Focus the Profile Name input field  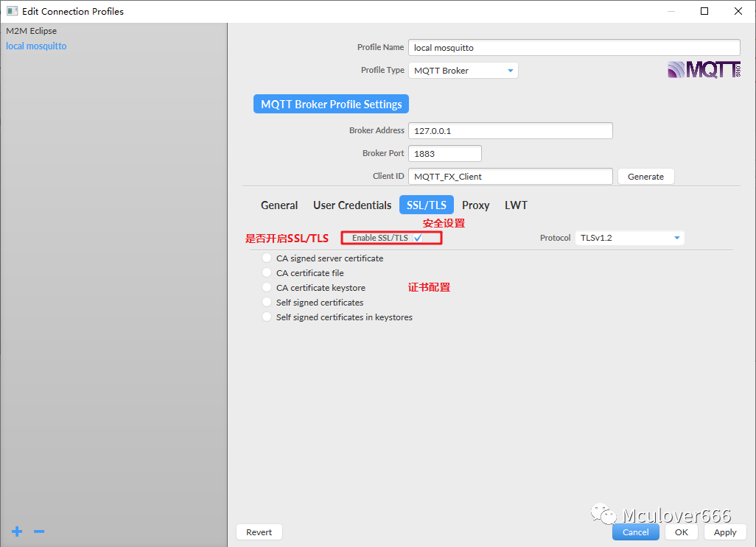[x=574, y=48]
